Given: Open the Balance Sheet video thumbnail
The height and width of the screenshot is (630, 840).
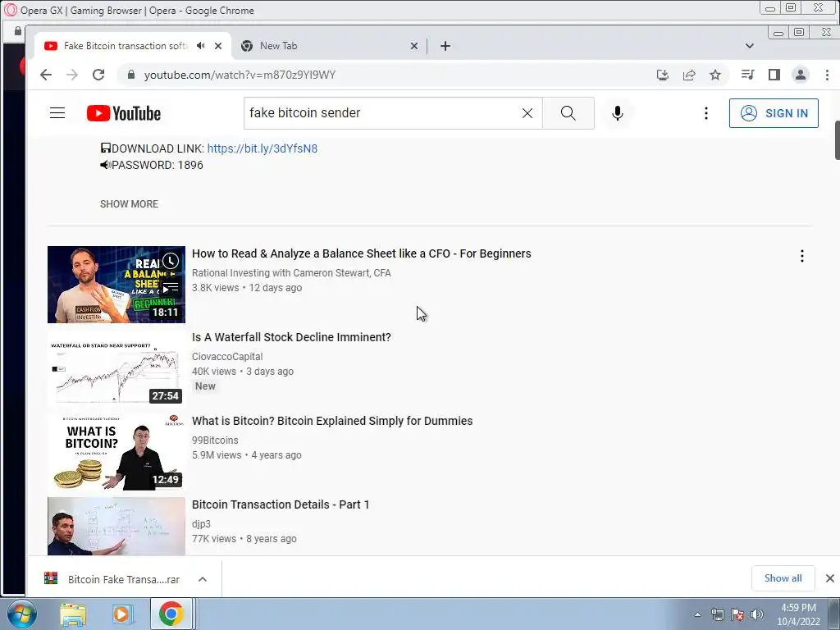Looking at the screenshot, I should [x=116, y=285].
